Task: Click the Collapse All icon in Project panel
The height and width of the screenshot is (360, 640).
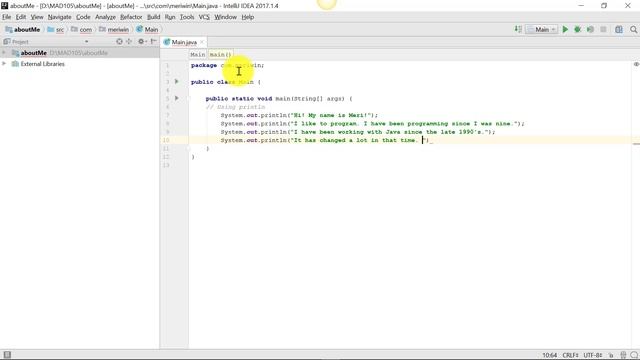Action: tap(129, 42)
